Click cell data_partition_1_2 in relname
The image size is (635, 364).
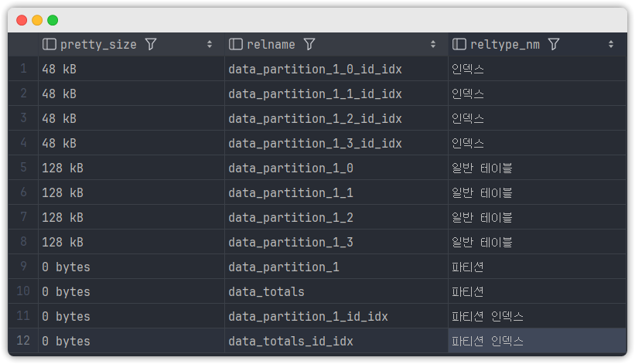coord(336,217)
